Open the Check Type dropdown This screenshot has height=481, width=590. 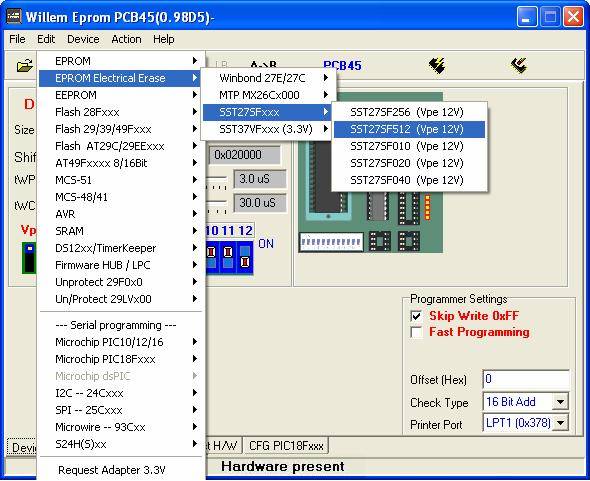[x=560, y=402]
